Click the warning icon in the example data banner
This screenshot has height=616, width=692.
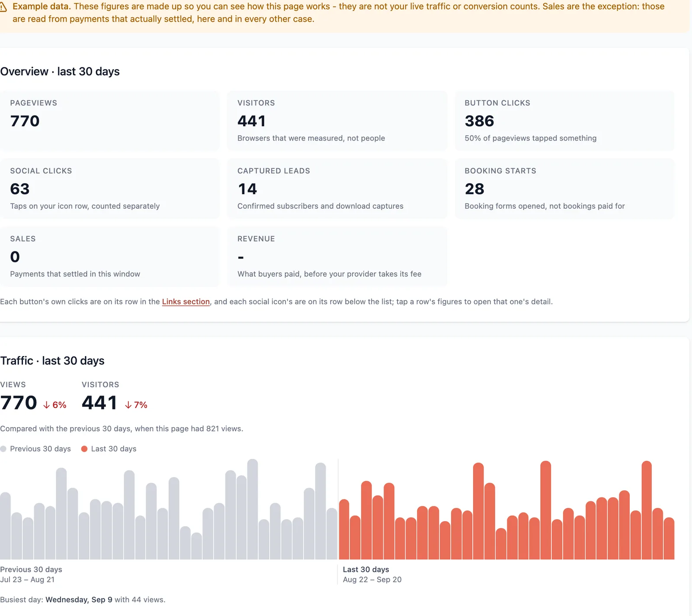point(3,7)
